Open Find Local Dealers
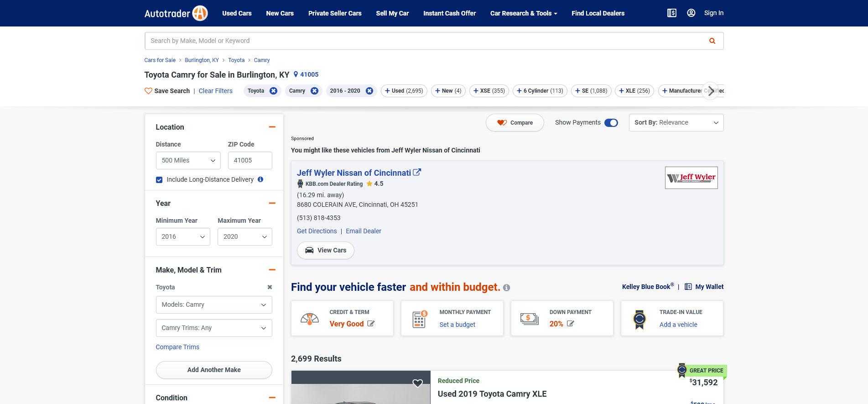Image resolution: width=868 pixels, height=404 pixels. (x=598, y=13)
